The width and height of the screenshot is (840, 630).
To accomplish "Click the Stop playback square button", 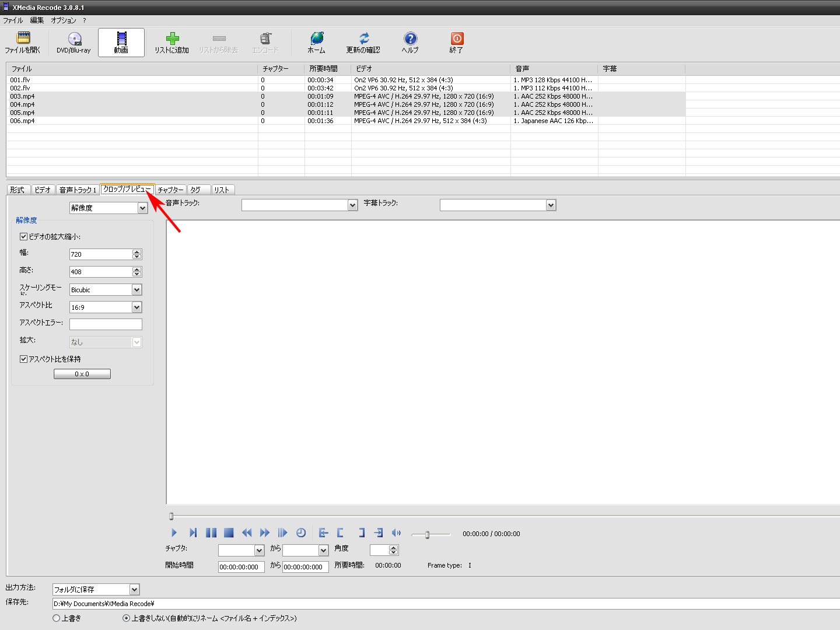I will (x=229, y=533).
